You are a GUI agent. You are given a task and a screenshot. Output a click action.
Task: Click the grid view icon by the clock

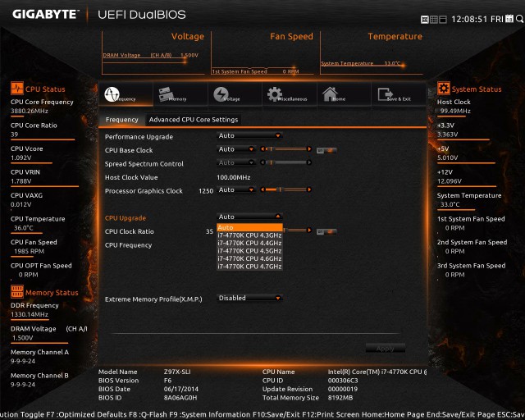click(x=434, y=20)
